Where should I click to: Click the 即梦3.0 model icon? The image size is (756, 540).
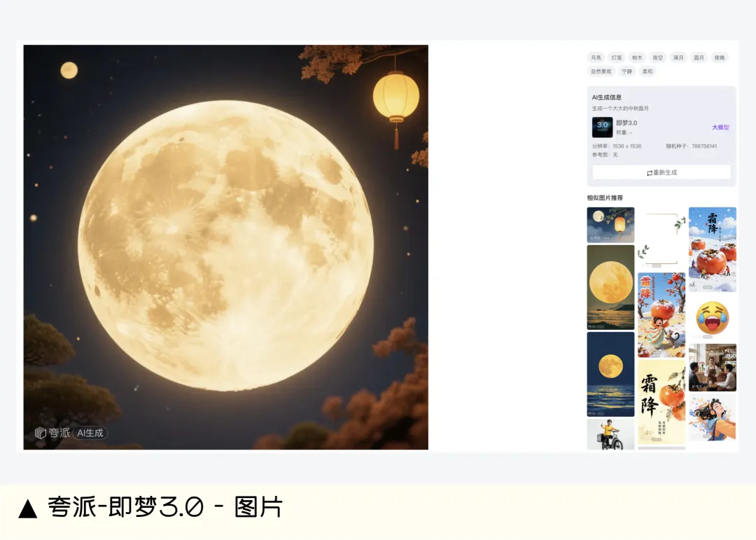tap(602, 127)
